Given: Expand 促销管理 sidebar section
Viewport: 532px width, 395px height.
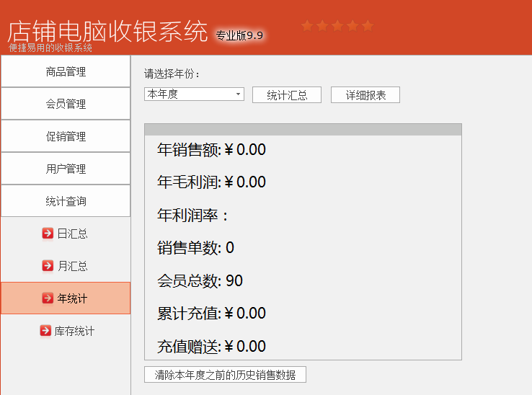Looking at the screenshot, I should [66, 136].
